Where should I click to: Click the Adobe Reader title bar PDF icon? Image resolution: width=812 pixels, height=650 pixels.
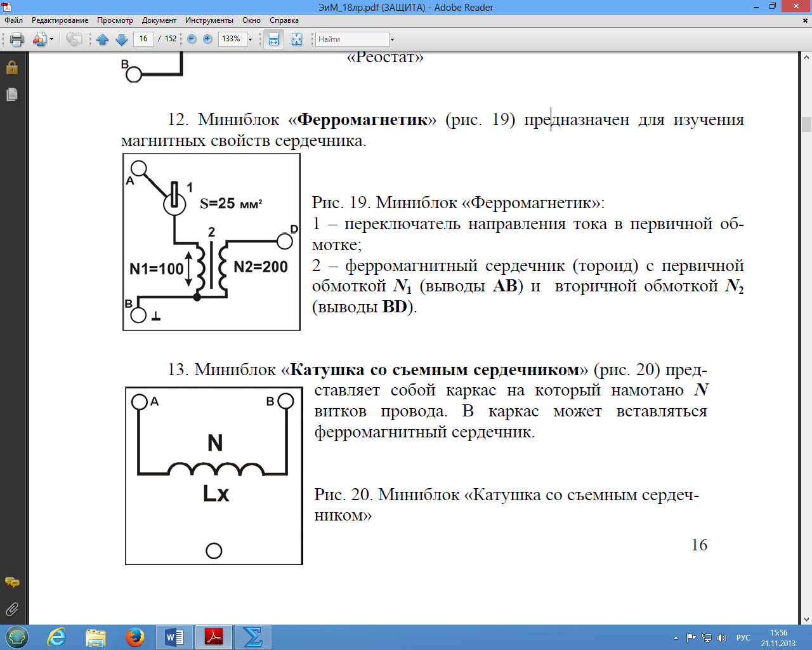tap(7, 7)
